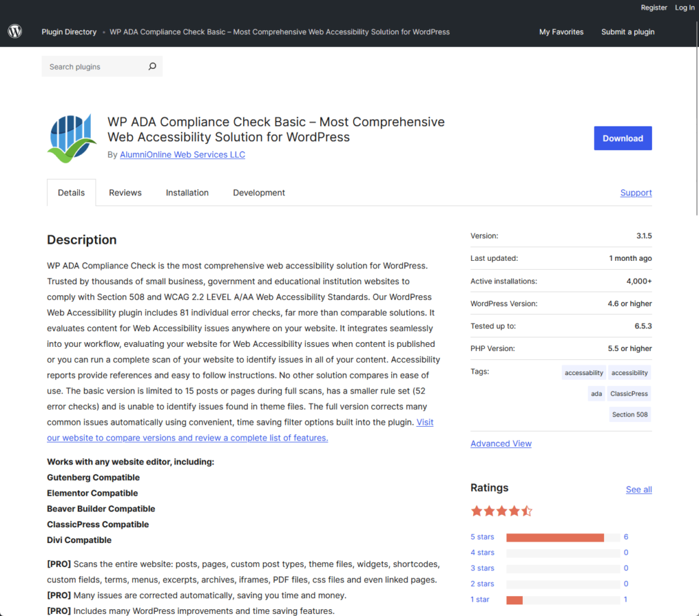Open AlumniOnline Web Services LLC author link

[182, 154]
